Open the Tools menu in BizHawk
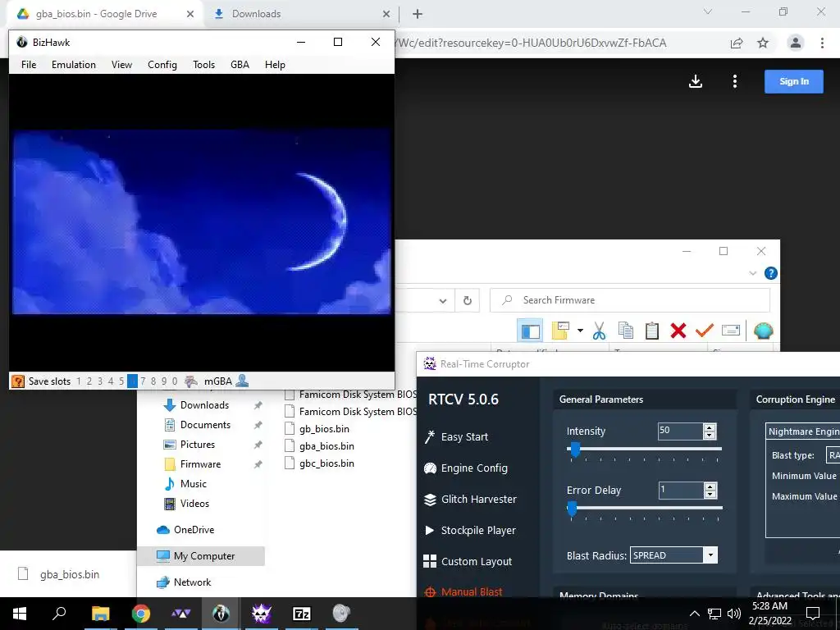The height and width of the screenshot is (630, 840). click(x=203, y=64)
